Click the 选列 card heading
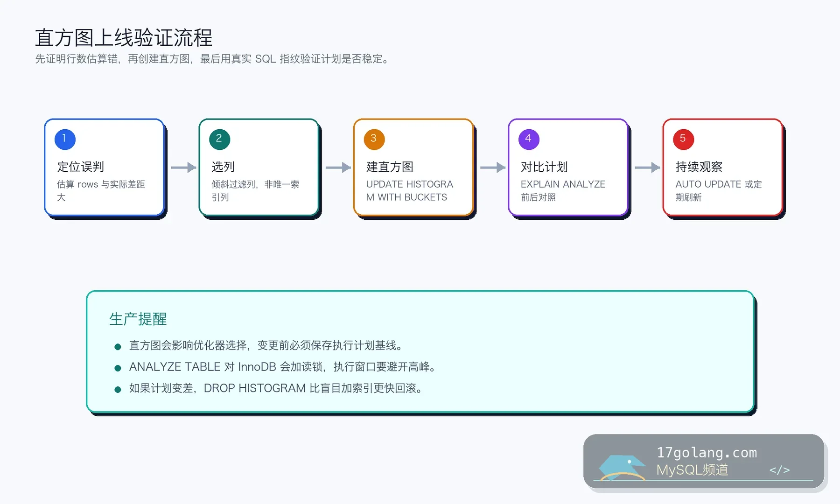The height and width of the screenshot is (504, 840). pos(223,167)
